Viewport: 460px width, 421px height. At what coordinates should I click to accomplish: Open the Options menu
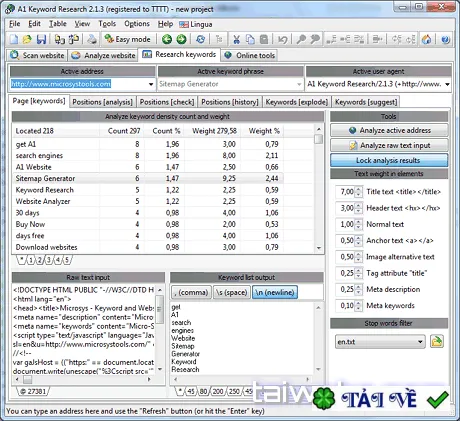coord(137,24)
